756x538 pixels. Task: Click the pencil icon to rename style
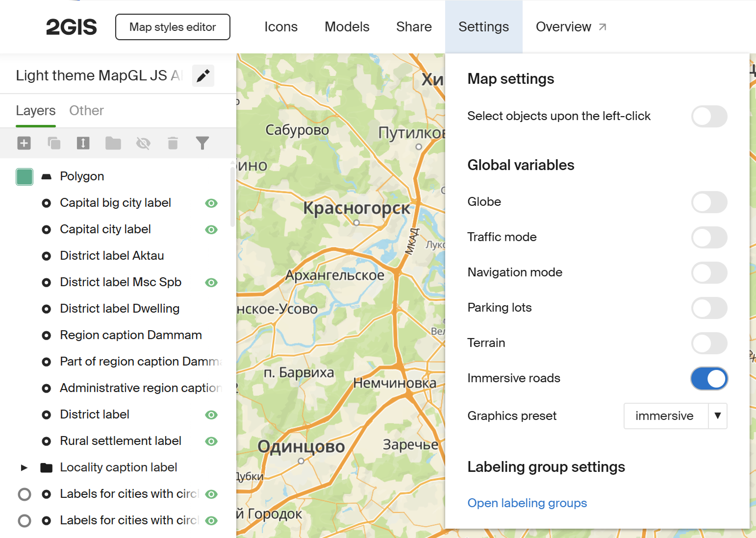click(x=203, y=76)
